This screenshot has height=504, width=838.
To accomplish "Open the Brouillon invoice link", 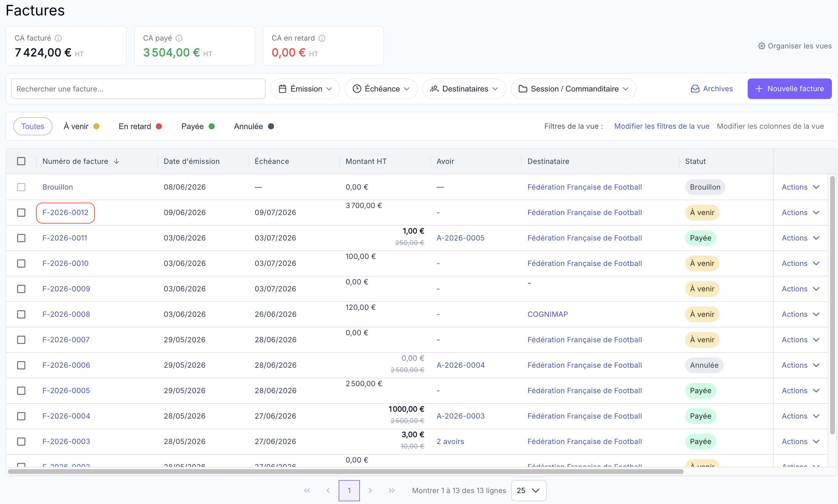I will (57, 187).
